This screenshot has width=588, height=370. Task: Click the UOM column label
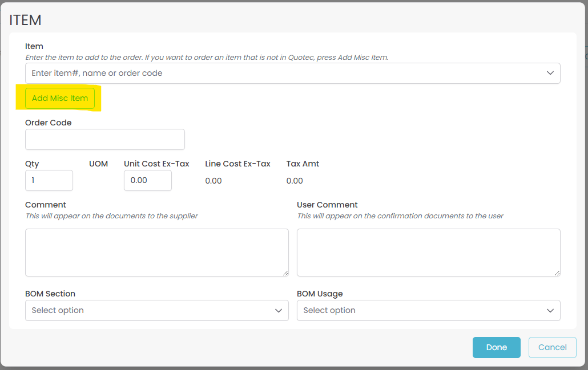coord(98,164)
